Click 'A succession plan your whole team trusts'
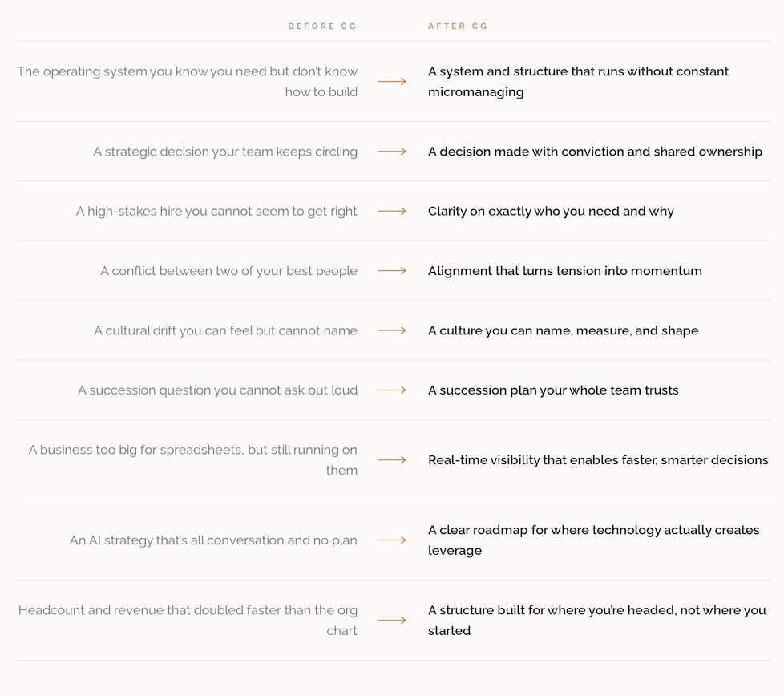This screenshot has width=784, height=696. [x=553, y=390]
